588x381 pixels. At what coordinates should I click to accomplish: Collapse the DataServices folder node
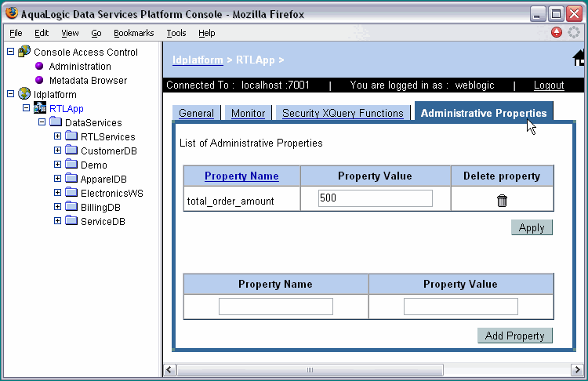(x=42, y=122)
